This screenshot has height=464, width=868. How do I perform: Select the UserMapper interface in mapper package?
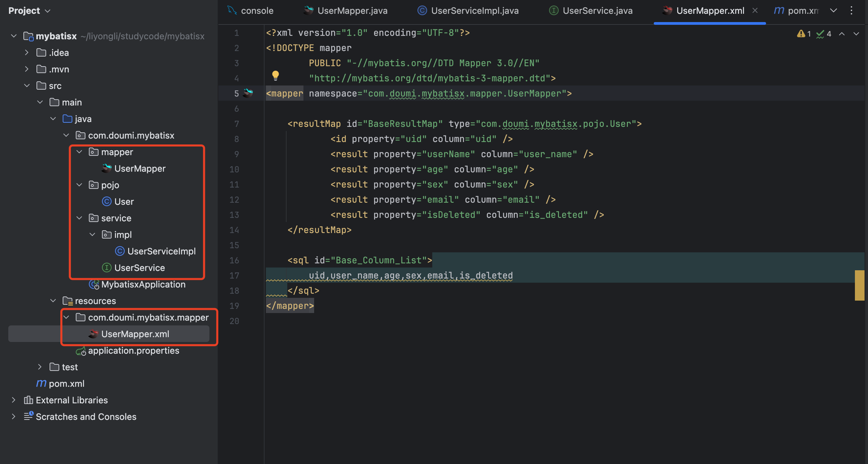point(139,169)
